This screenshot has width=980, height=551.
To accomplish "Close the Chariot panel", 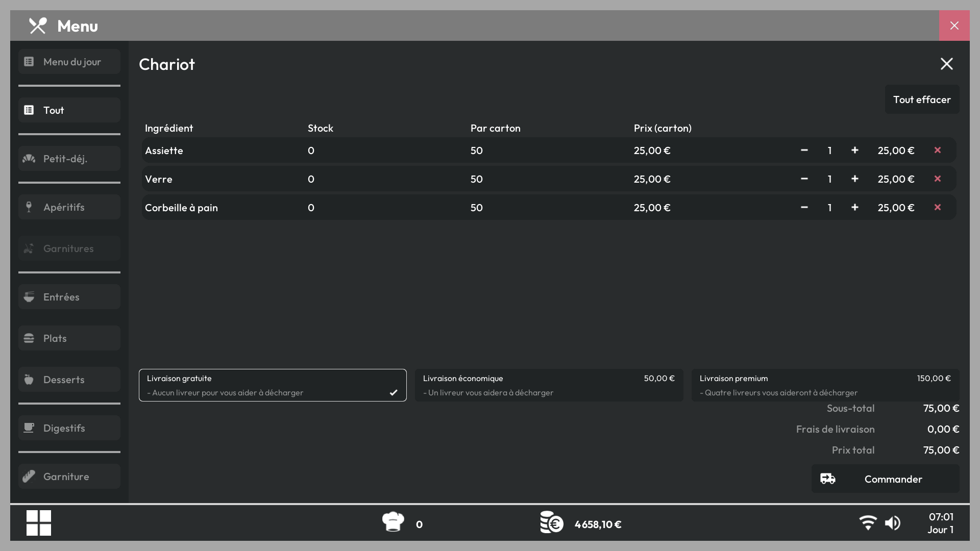I will [947, 64].
